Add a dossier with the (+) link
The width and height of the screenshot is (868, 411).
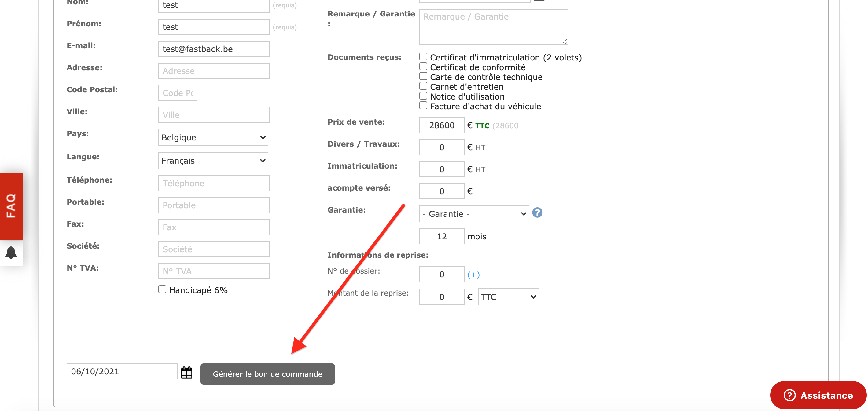[473, 275]
